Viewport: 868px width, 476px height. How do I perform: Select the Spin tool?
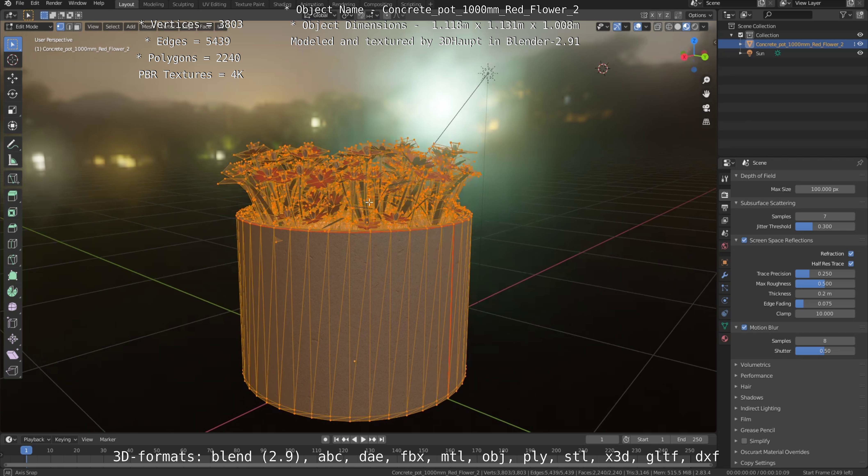pyautogui.click(x=13, y=292)
